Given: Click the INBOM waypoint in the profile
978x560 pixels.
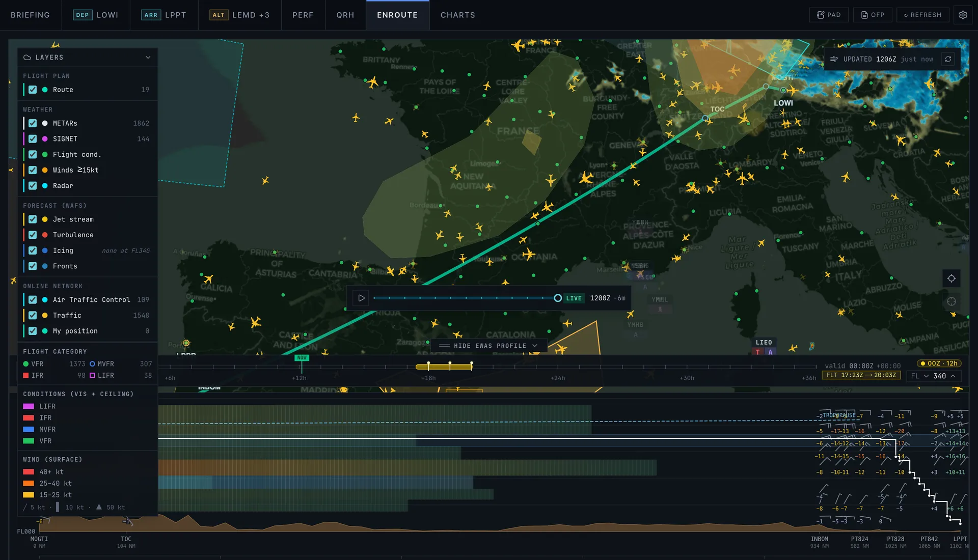Looking at the screenshot, I should 819,539.
